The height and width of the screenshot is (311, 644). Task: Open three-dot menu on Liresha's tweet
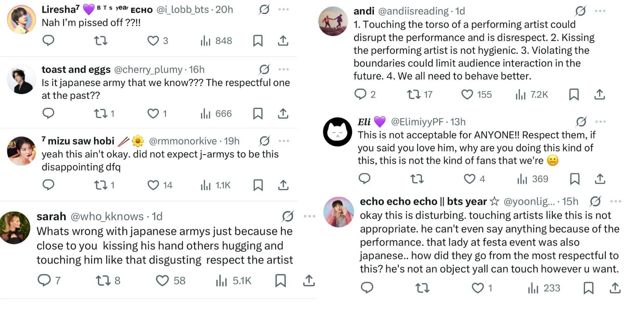[x=284, y=10]
